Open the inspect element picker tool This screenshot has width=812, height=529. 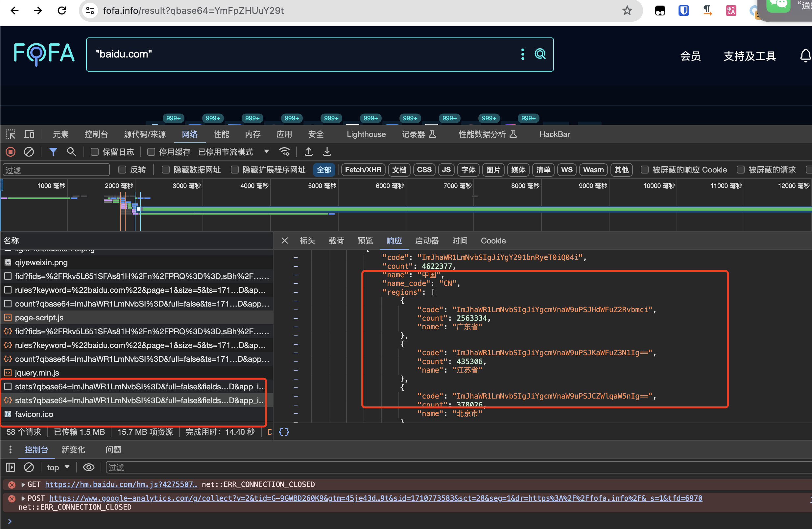11,134
